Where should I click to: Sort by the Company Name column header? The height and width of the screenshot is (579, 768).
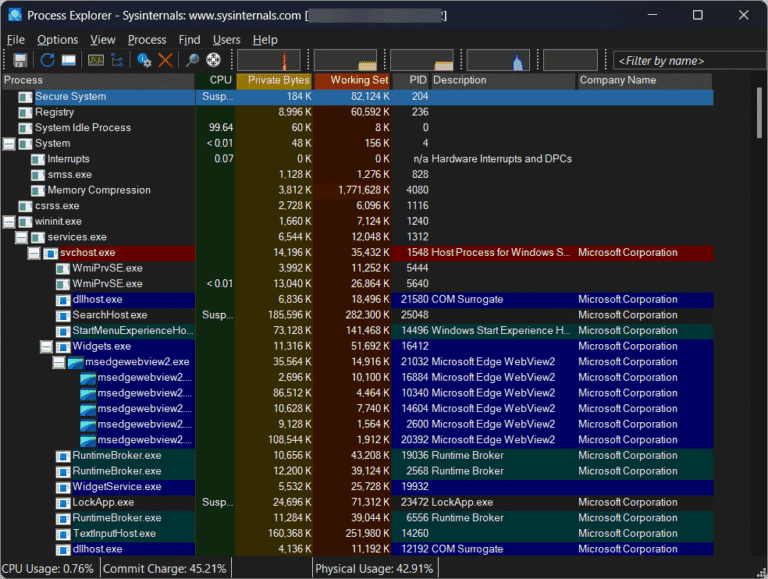pyautogui.click(x=644, y=80)
